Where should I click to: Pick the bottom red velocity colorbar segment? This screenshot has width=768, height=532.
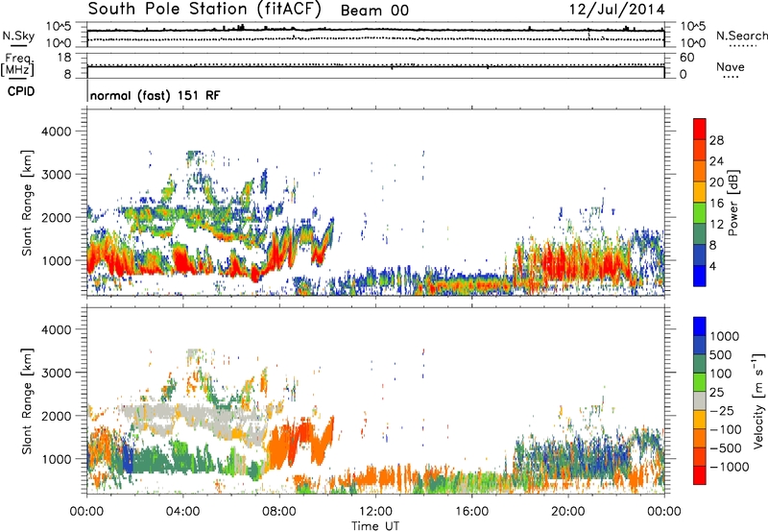point(700,475)
